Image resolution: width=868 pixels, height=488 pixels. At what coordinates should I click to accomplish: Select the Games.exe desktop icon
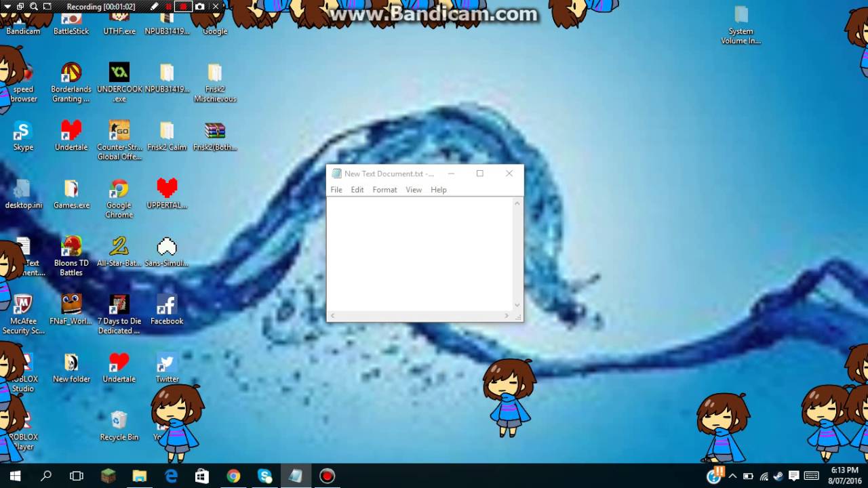(71, 194)
